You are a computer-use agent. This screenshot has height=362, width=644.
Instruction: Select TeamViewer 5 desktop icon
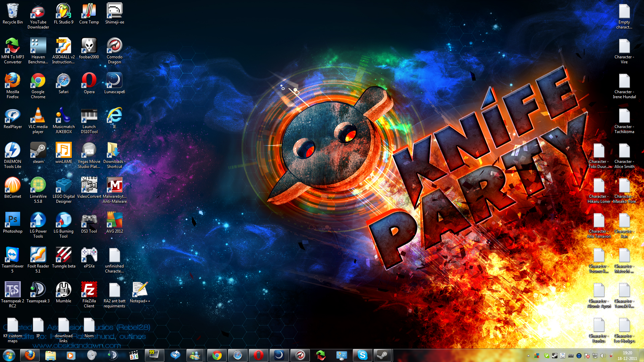pos(13,260)
